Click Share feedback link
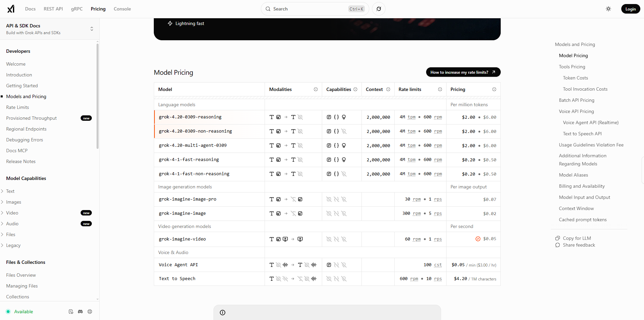The image size is (644, 320). tap(575, 245)
